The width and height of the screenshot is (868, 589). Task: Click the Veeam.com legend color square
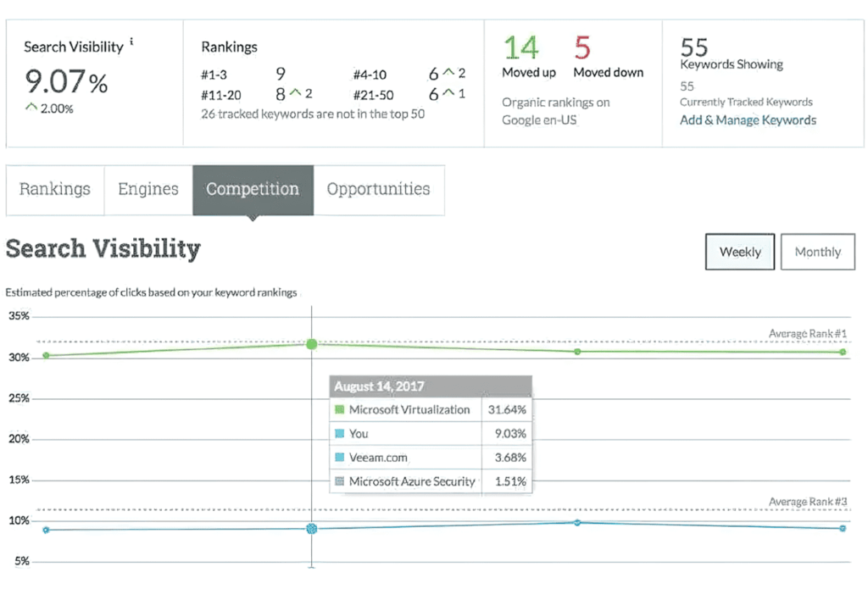(340, 458)
